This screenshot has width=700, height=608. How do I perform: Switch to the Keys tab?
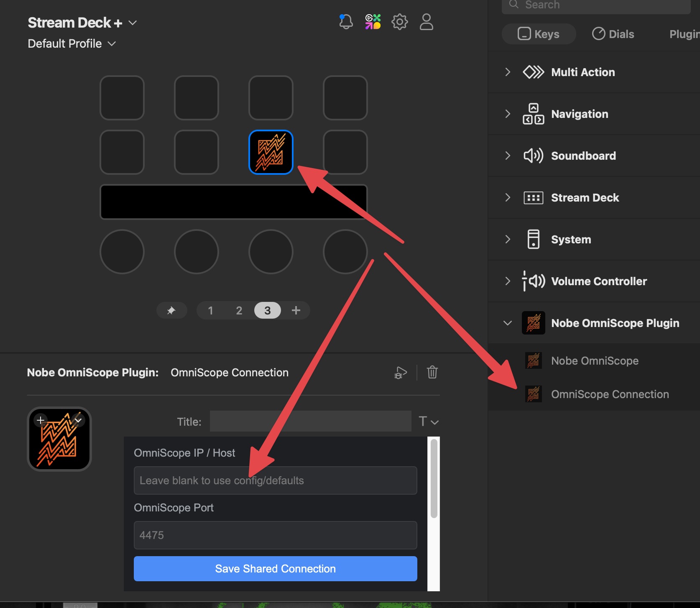click(x=539, y=34)
